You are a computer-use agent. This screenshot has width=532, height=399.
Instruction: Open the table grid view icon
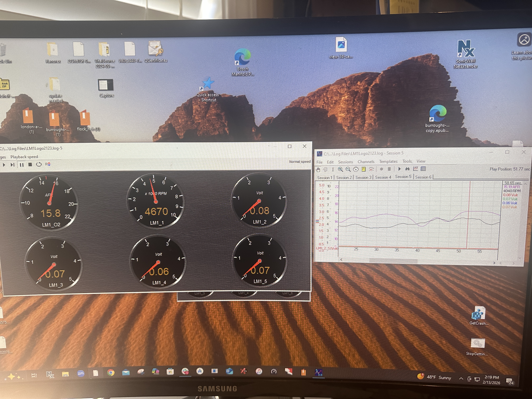tap(423, 169)
